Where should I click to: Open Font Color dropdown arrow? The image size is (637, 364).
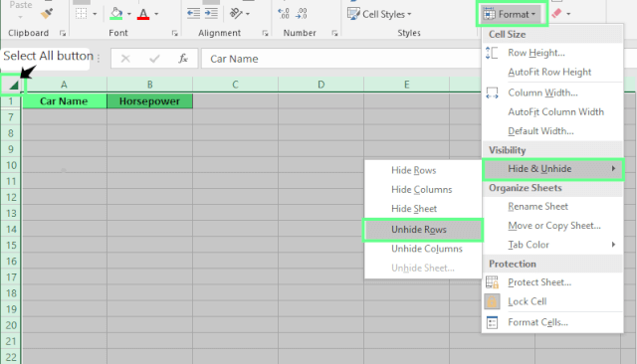point(156,14)
